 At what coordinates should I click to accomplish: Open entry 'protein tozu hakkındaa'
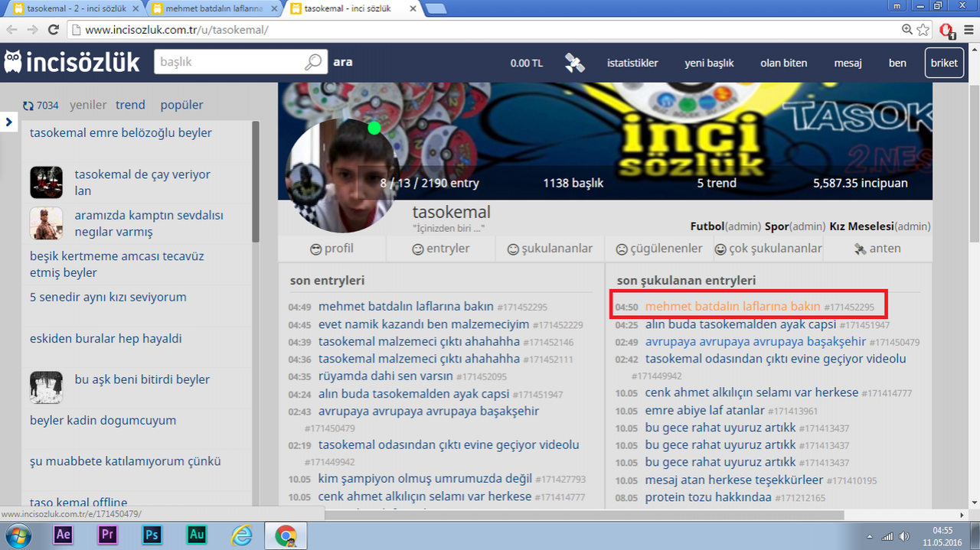(x=708, y=498)
